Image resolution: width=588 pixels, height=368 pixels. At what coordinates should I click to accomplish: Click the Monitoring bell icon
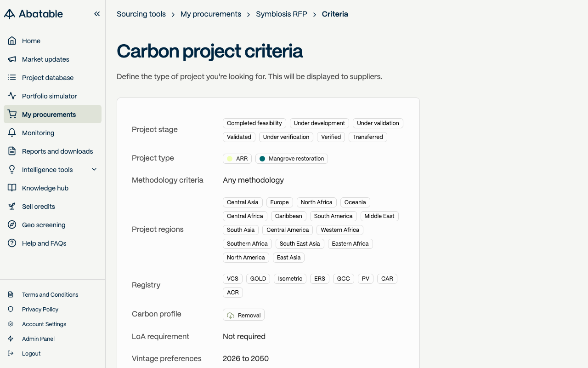click(x=12, y=133)
